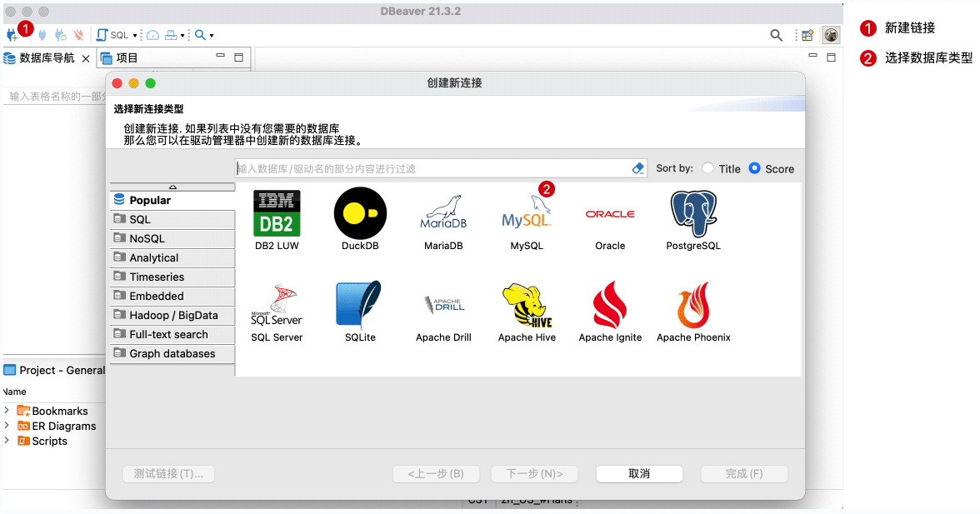Choose the Apache Ignite flame icon
Screen dimensions: 980x514
click(x=610, y=305)
